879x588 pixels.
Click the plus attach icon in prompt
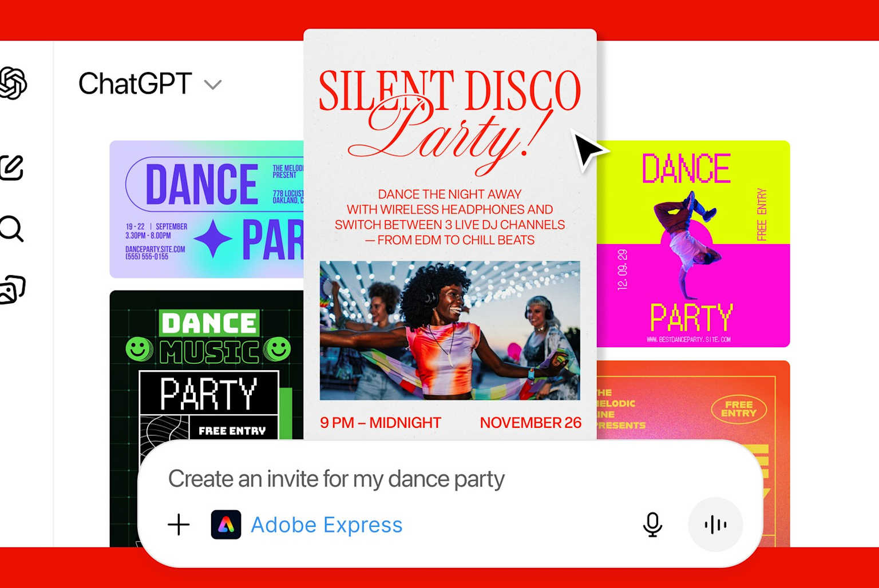click(179, 525)
